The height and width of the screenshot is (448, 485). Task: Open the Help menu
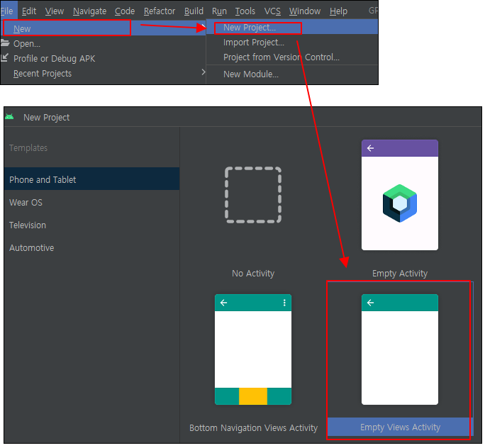(338, 11)
